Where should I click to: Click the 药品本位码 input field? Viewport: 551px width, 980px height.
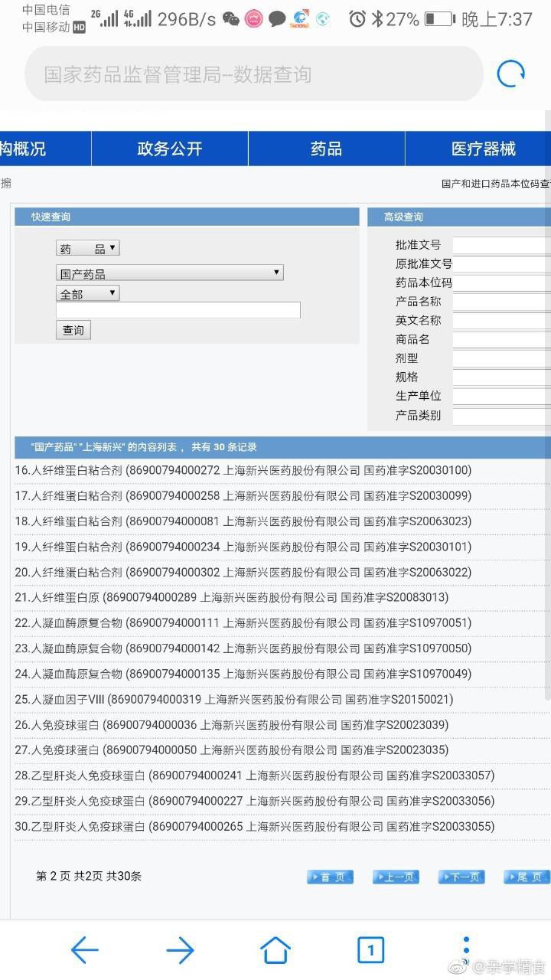coord(502,283)
